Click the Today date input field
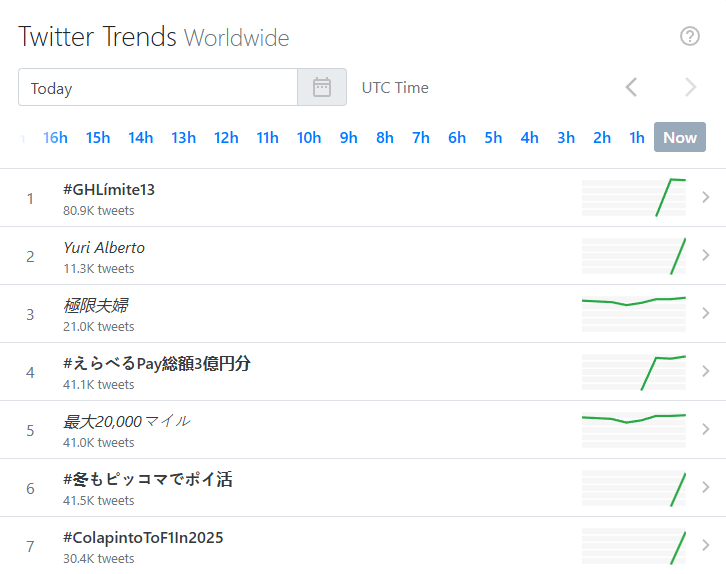 (158, 87)
